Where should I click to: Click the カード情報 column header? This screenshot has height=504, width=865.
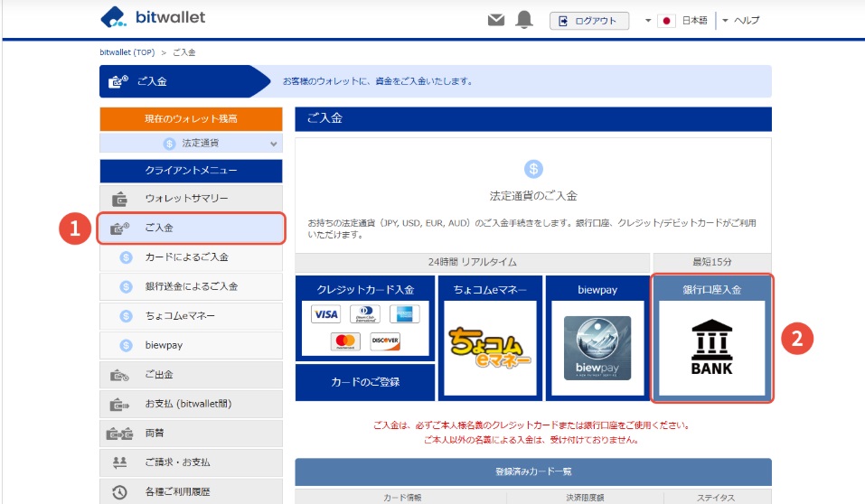point(403,498)
